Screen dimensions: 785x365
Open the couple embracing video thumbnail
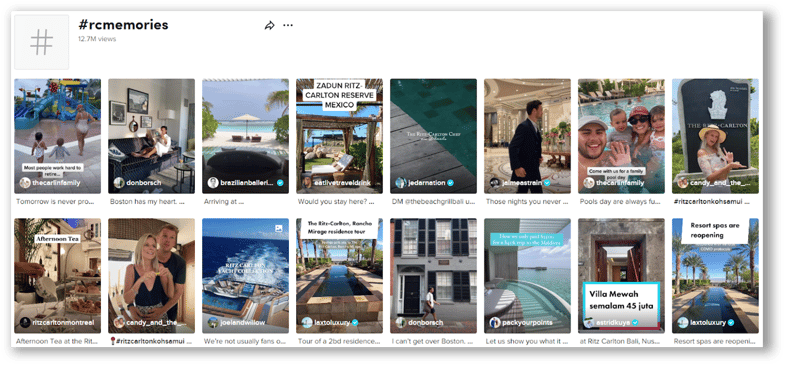pos(151,275)
